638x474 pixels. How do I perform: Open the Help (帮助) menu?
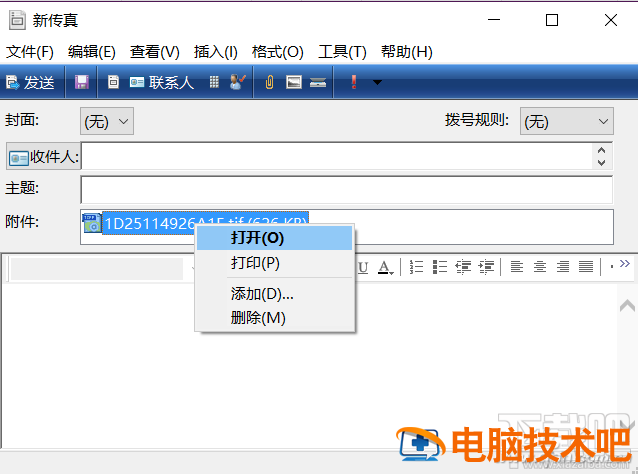coord(406,52)
